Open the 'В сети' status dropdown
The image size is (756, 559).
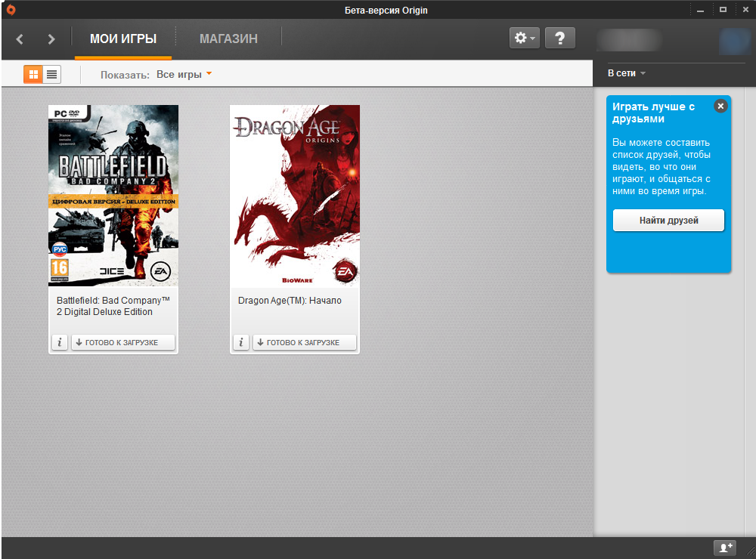click(627, 73)
